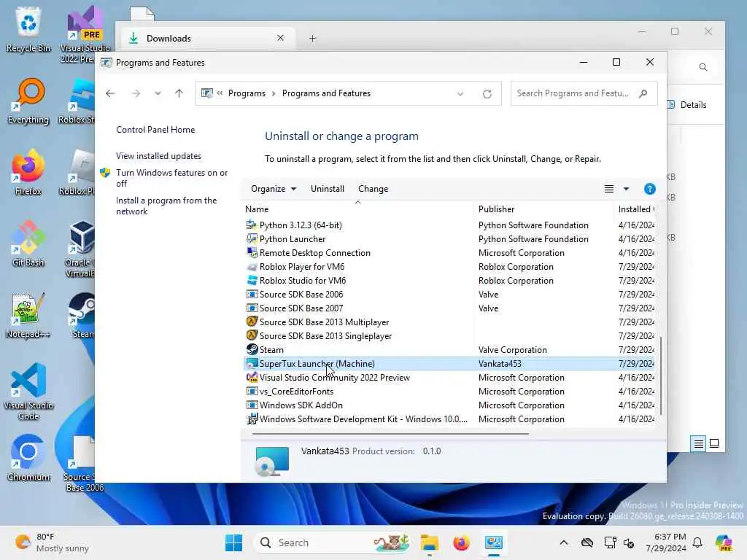Click Windows Software Development Kit row icon
This screenshot has width=747, height=560.
(252, 419)
